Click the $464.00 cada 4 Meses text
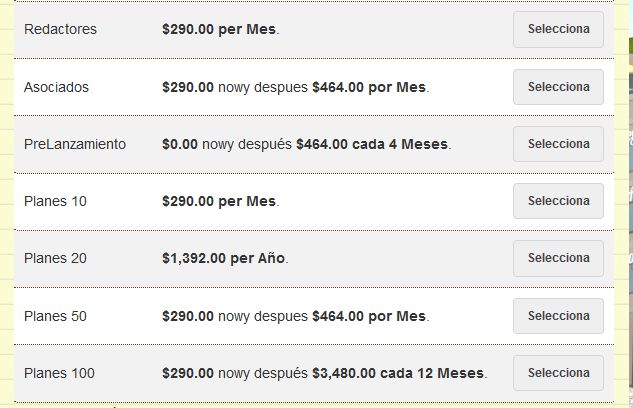 pos(372,144)
